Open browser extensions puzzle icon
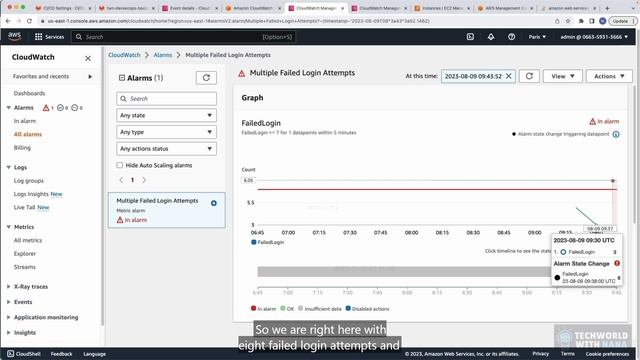The width and height of the screenshot is (640, 360). [581, 21]
